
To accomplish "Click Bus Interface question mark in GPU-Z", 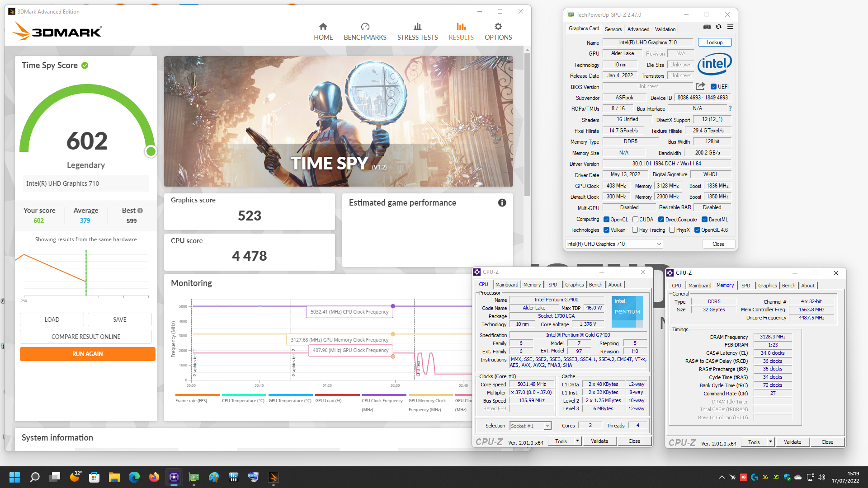I will [x=730, y=109].
